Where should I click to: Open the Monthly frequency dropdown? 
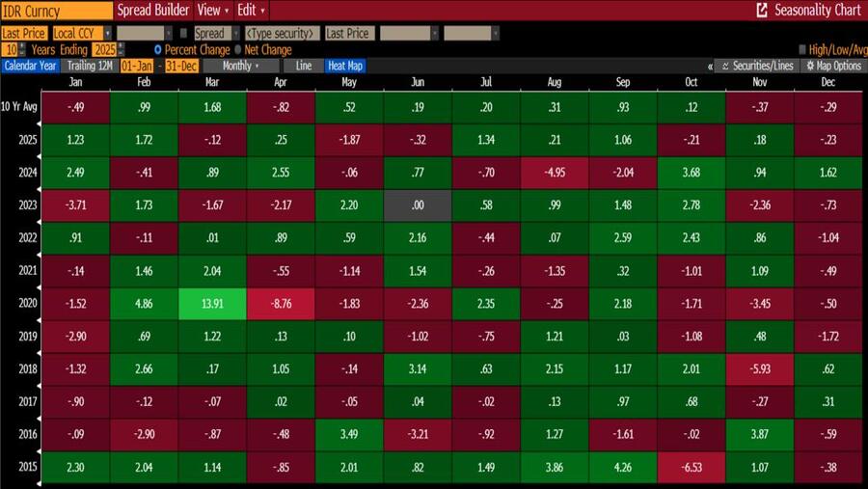(236, 66)
